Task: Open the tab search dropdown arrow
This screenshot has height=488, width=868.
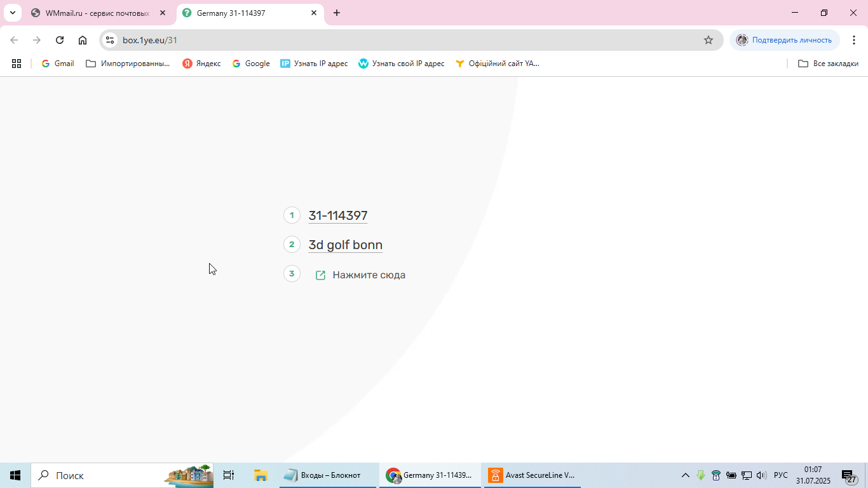Action: click(x=12, y=13)
